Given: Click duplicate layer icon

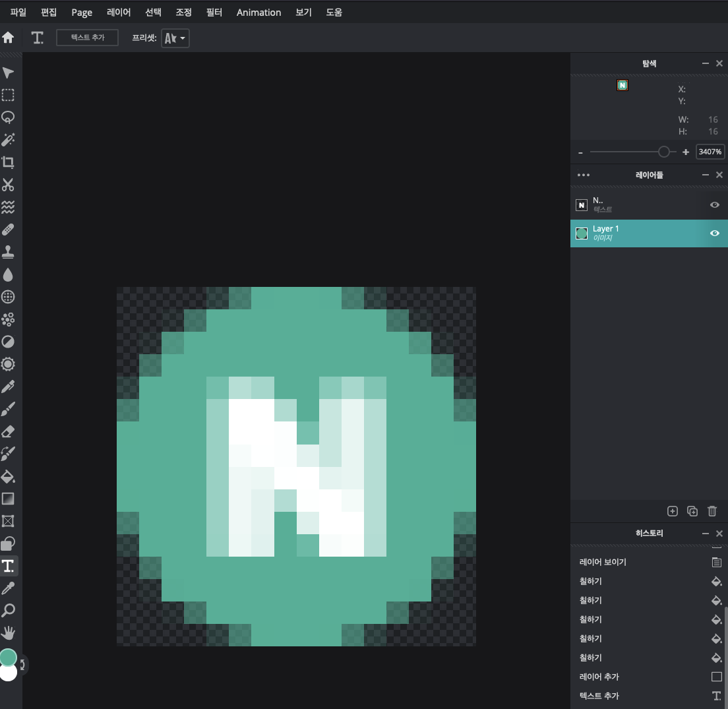Looking at the screenshot, I should (692, 511).
